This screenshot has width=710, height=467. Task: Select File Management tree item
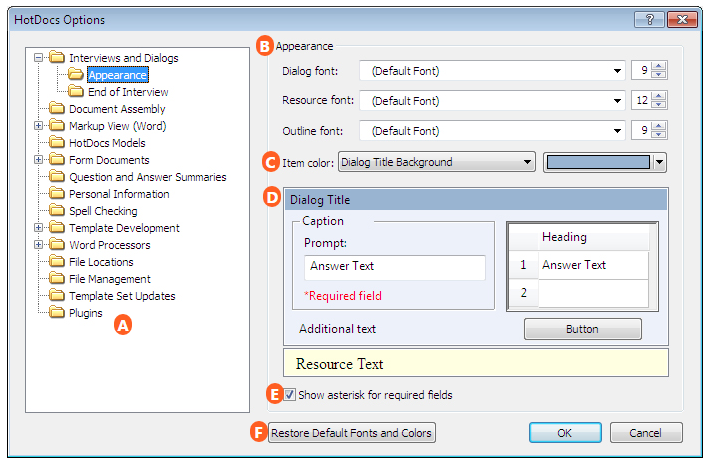110,279
